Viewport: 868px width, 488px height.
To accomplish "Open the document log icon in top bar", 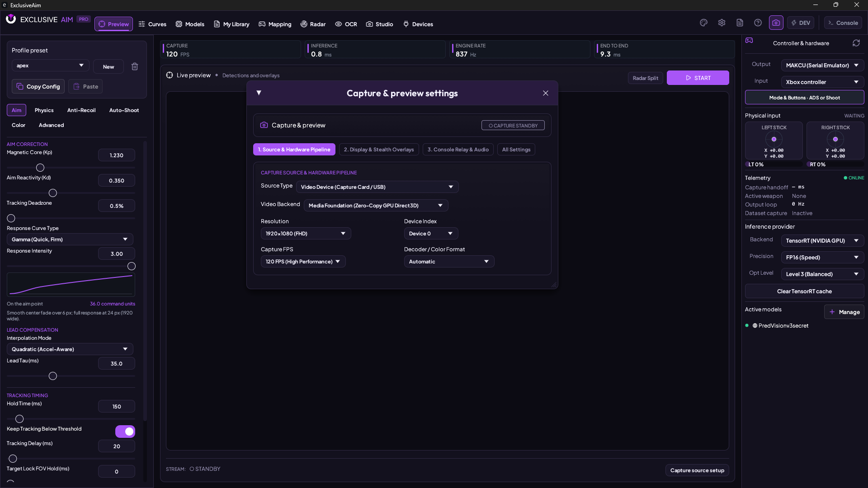I will pos(740,23).
